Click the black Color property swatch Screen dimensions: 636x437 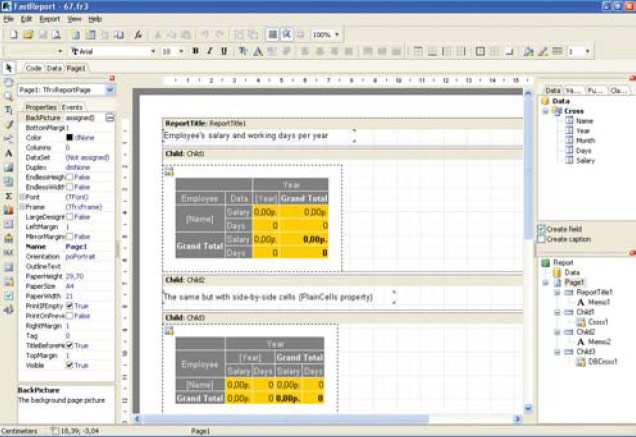point(70,137)
